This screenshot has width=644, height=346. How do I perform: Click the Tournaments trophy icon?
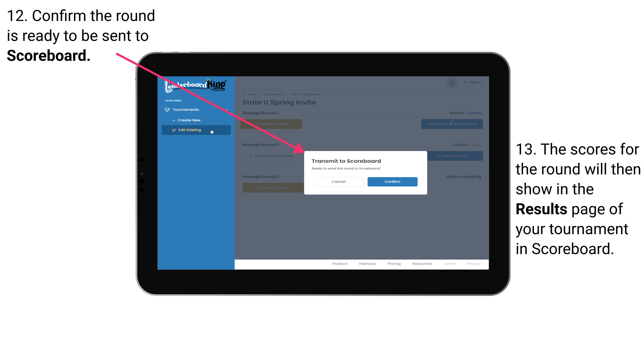tap(167, 109)
